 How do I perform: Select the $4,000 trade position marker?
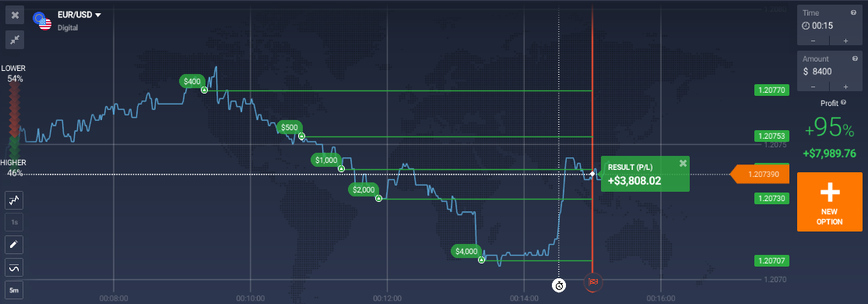click(x=466, y=251)
